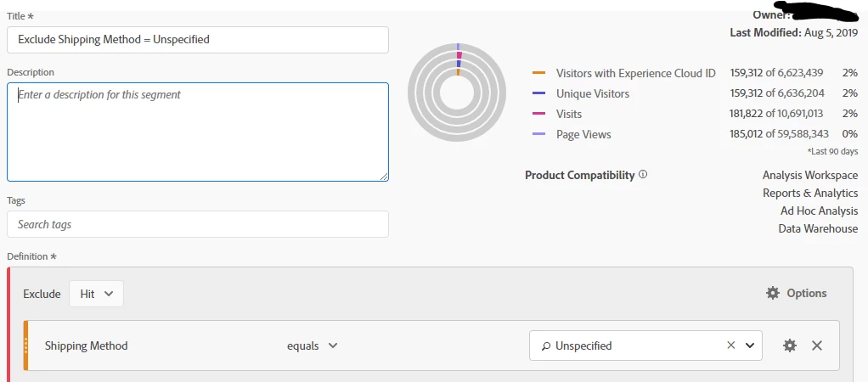Click the Options button label

pos(806,293)
